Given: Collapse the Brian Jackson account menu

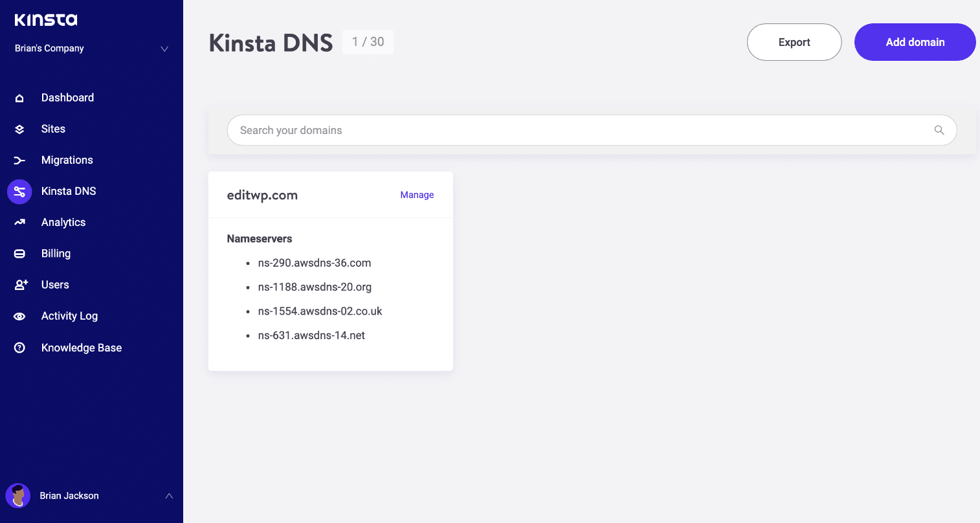Looking at the screenshot, I should pos(169,496).
